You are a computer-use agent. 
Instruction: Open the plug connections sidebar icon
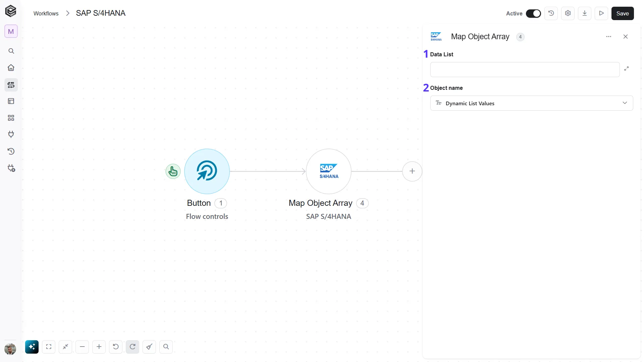[x=11, y=134]
